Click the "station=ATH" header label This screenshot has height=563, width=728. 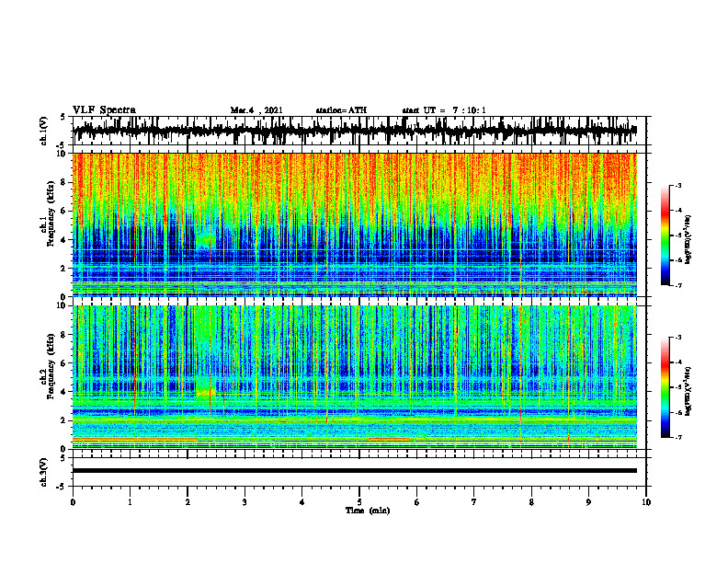tap(341, 110)
